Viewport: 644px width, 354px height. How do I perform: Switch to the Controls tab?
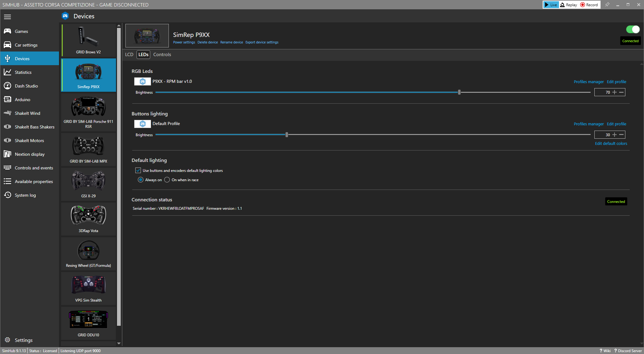pyautogui.click(x=162, y=54)
